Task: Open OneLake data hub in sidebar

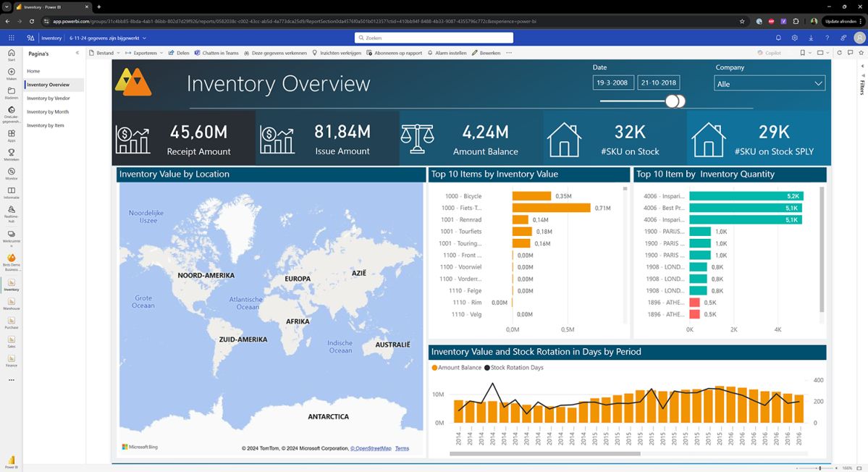Action: point(11,112)
